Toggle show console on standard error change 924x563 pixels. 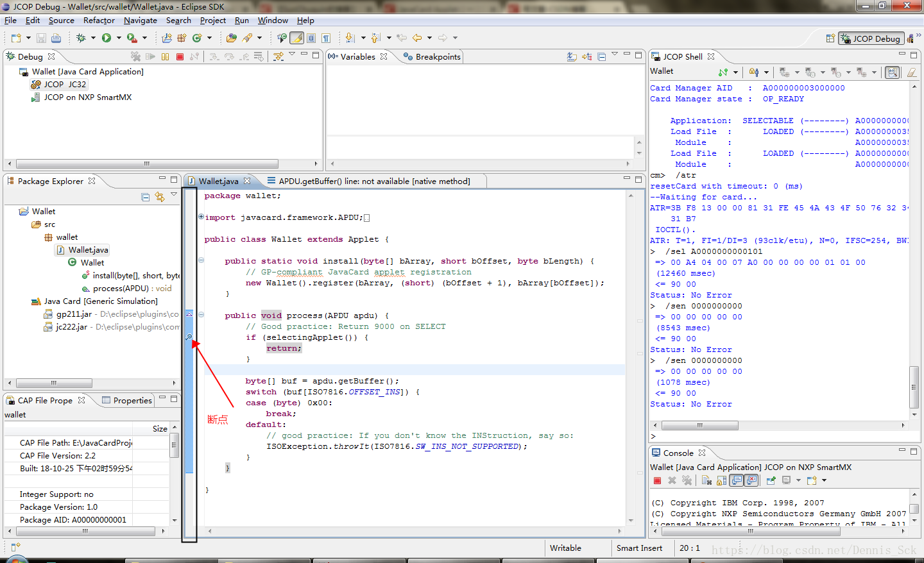(x=751, y=480)
